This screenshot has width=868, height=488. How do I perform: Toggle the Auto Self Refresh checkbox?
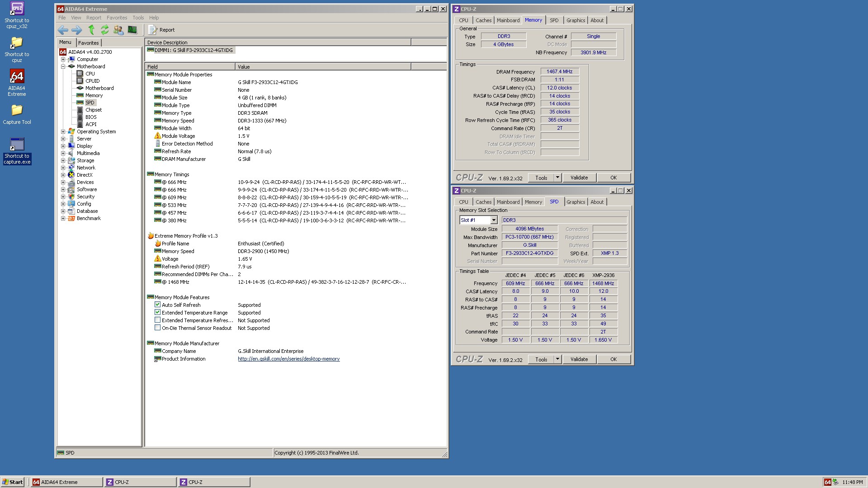pyautogui.click(x=157, y=305)
